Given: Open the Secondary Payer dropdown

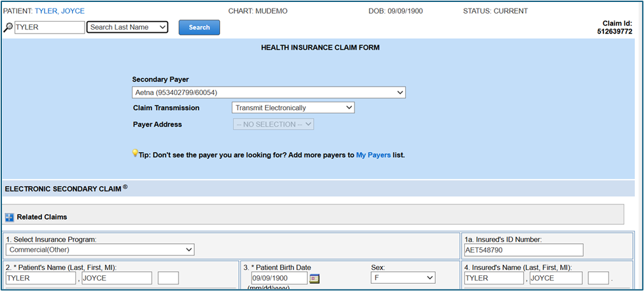Looking at the screenshot, I should 268,92.
